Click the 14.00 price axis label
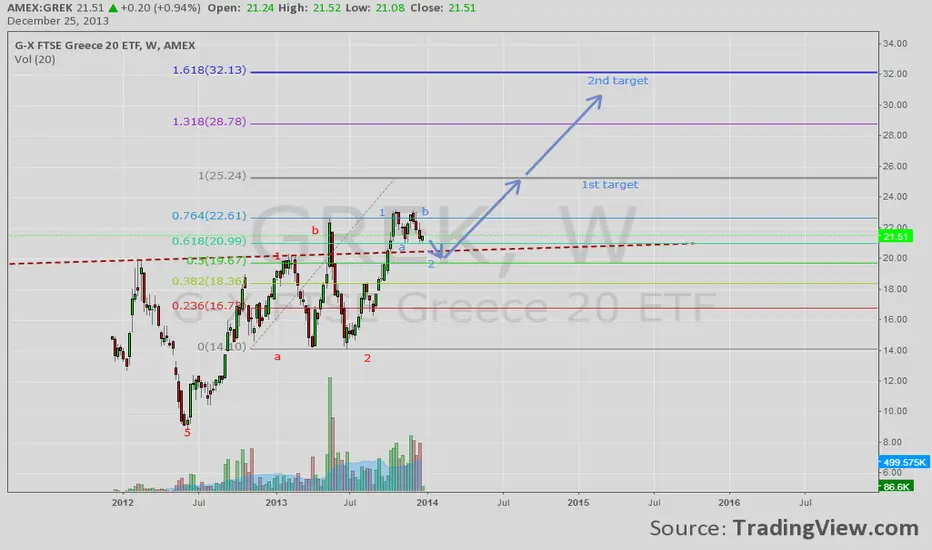Image resolution: width=932 pixels, height=550 pixels. (895, 350)
